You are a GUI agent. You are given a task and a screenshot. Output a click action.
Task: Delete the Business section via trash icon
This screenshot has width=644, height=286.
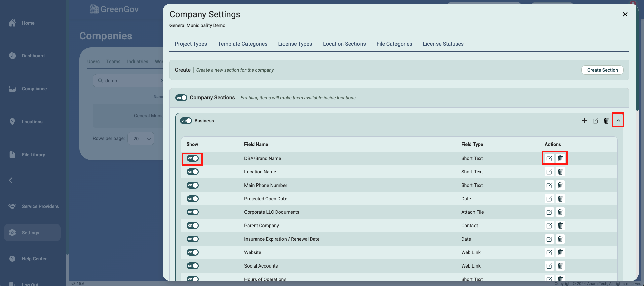pyautogui.click(x=606, y=121)
